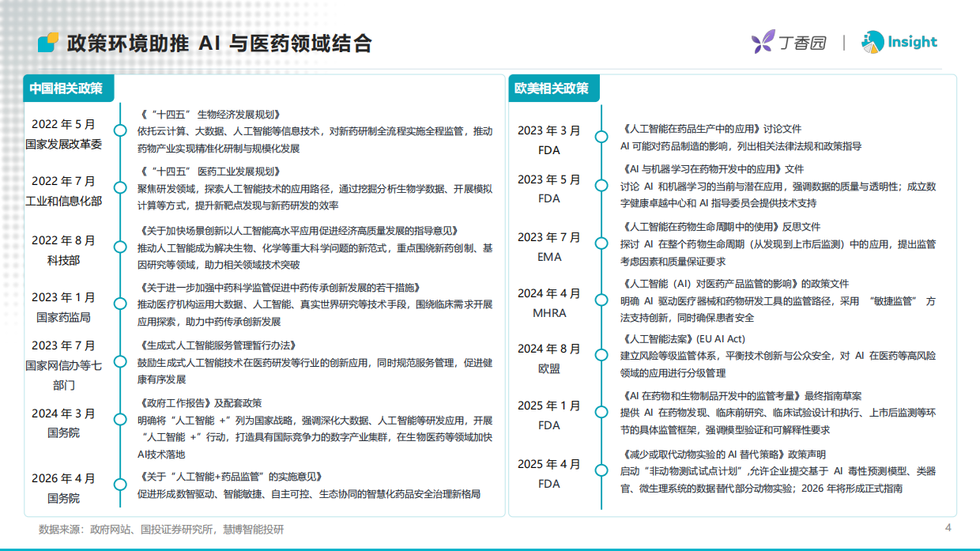Click the label 国家药监局
This screenshot has width=980, height=551.
click(x=63, y=317)
